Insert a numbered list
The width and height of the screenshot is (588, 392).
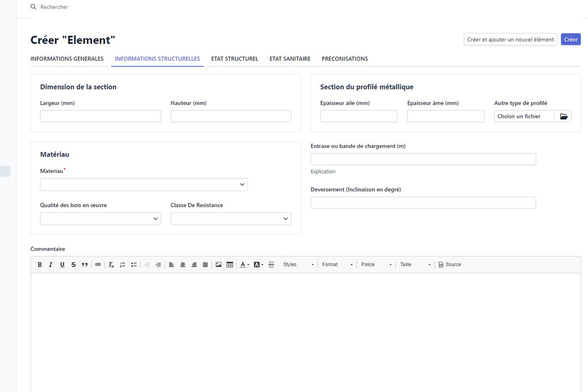[122, 265]
